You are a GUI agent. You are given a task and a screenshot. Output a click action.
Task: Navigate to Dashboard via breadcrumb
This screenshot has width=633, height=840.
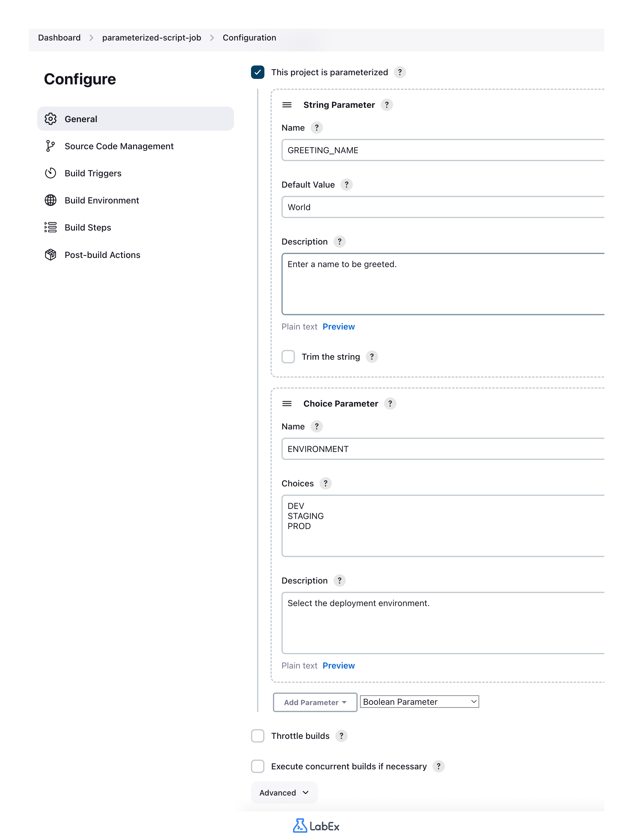(60, 37)
